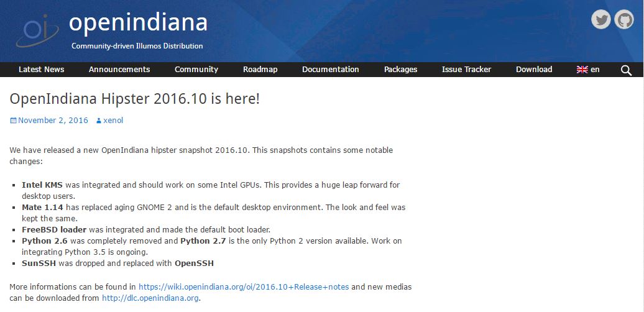
Task: Go to the Packages page
Action: pyautogui.click(x=400, y=70)
